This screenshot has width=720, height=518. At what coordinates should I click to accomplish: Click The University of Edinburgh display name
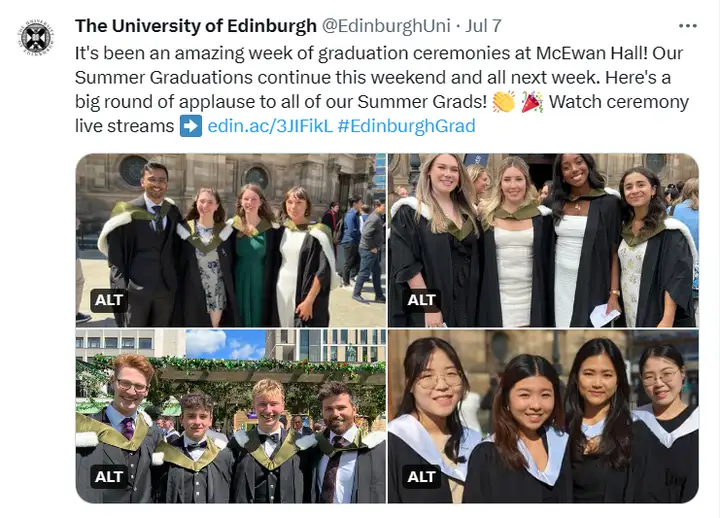(x=196, y=26)
